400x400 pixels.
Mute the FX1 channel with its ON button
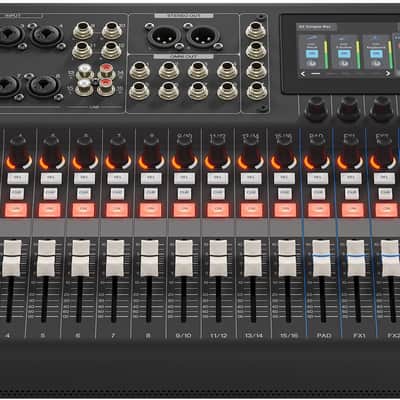point(353,210)
